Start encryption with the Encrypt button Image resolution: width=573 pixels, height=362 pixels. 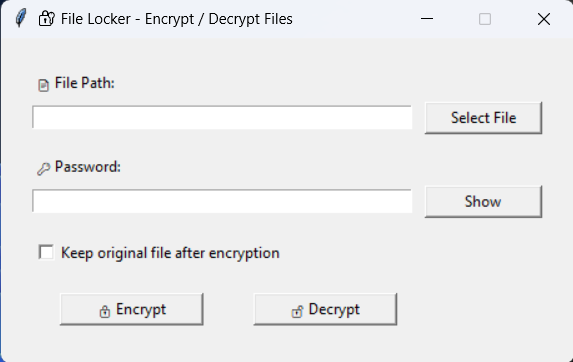tap(132, 309)
